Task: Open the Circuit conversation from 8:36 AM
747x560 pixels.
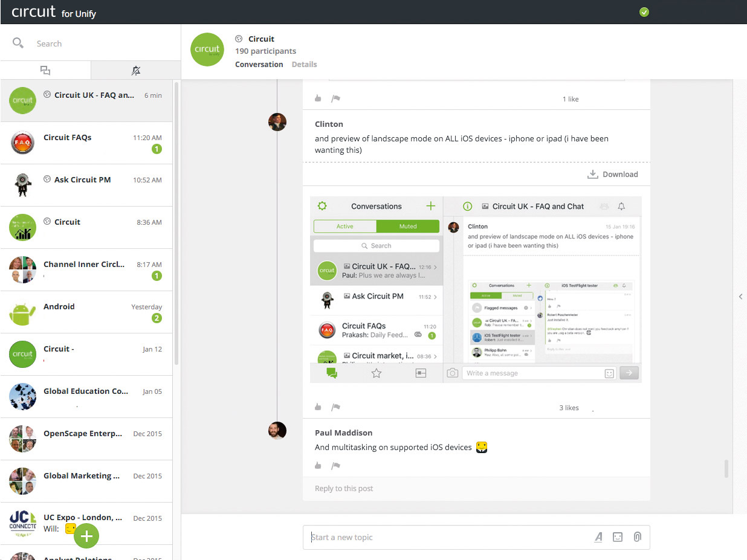Action: (86, 227)
